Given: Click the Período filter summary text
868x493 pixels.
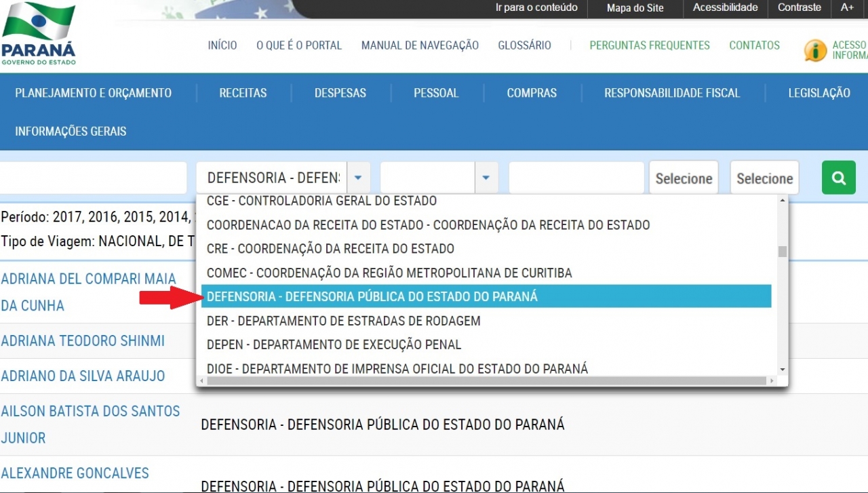Looking at the screenshot, I should coord(98,217).
